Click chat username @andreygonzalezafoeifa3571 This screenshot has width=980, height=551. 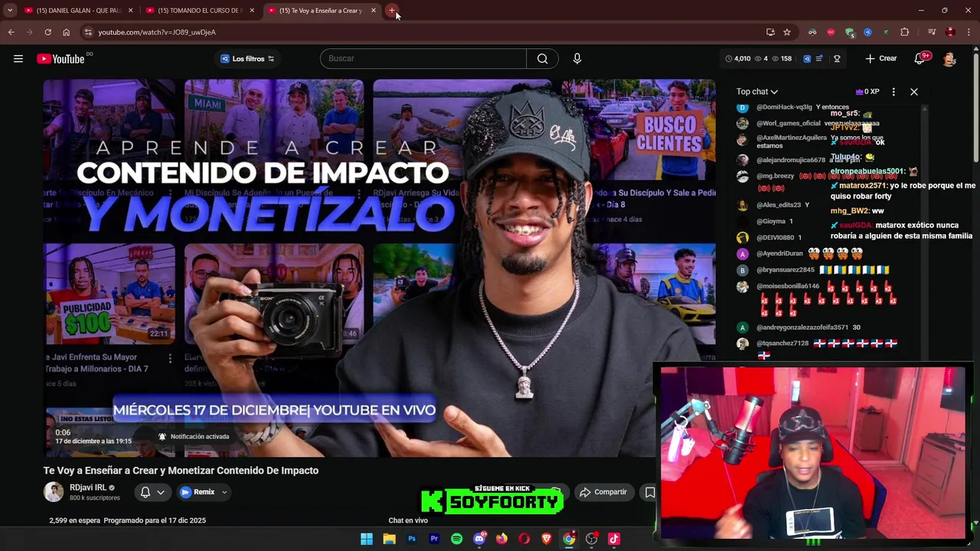click(x=802, y=328)
